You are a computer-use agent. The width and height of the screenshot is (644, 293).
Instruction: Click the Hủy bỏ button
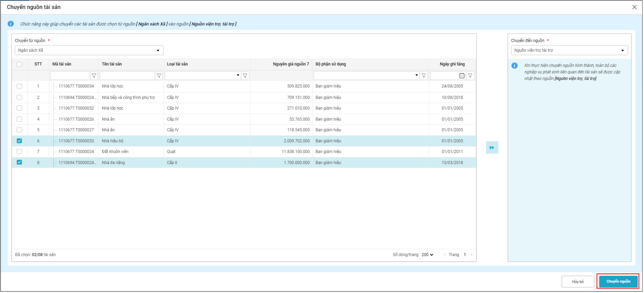(x=578, y=282)
